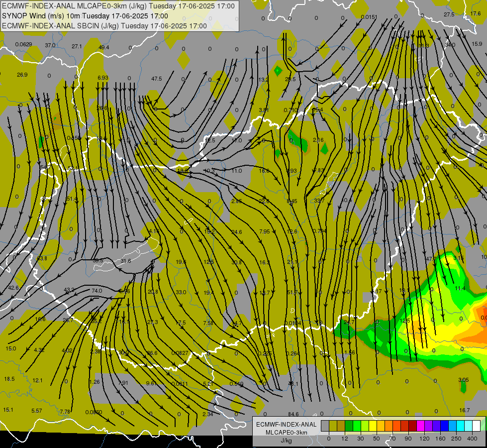Image resolution: width=487 pixels, height=448 pixels.
Task: Click map value 43.1
Action: pyautogui.click(x=293, y=384)
